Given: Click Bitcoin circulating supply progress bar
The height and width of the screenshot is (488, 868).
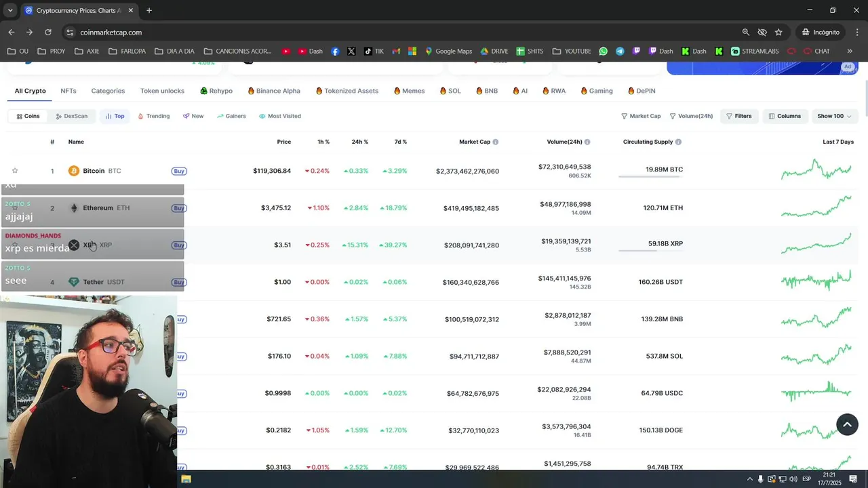Looking at the screenshot, I should point(651,176).
